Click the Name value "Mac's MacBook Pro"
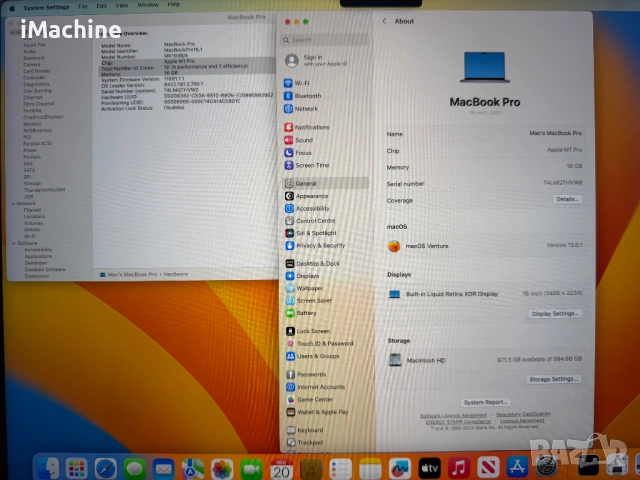 click(x=556, y=133)
